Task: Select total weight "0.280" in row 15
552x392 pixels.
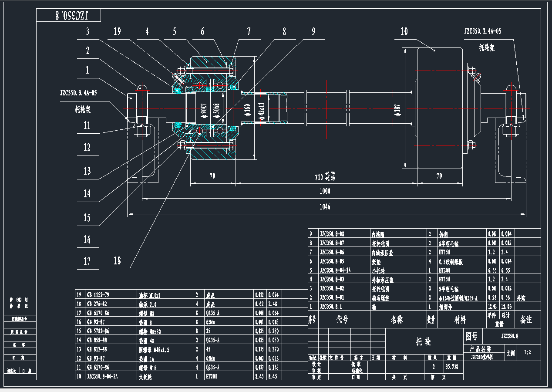Action: pyautogui.click(x=274, y=331)
